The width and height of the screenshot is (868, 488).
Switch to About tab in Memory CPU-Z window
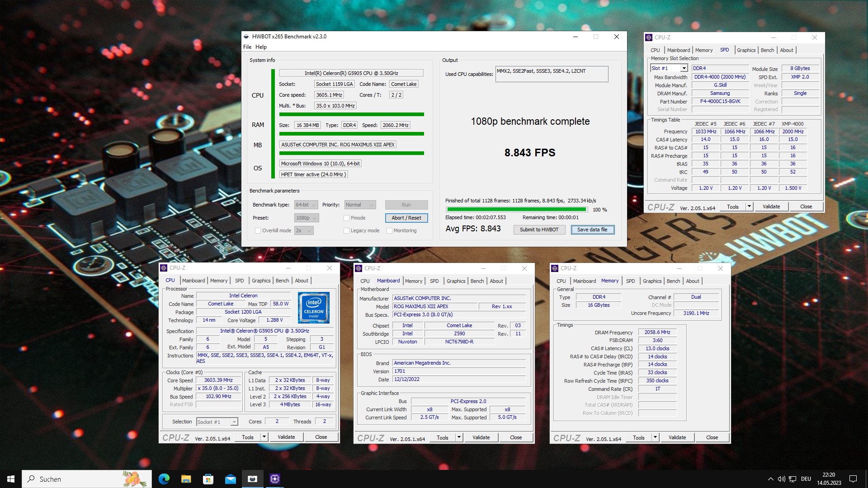692,281
